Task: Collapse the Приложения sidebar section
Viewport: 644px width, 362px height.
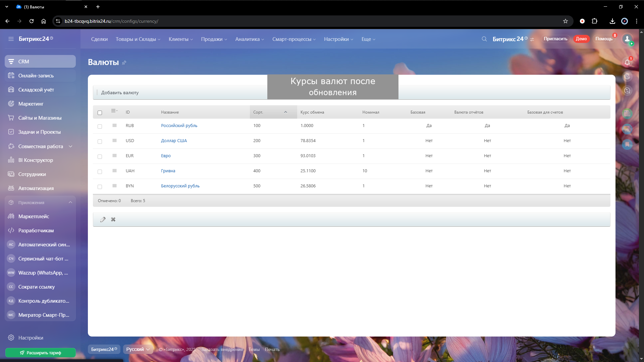Action: pyautogui.click(x=70, y=202)
